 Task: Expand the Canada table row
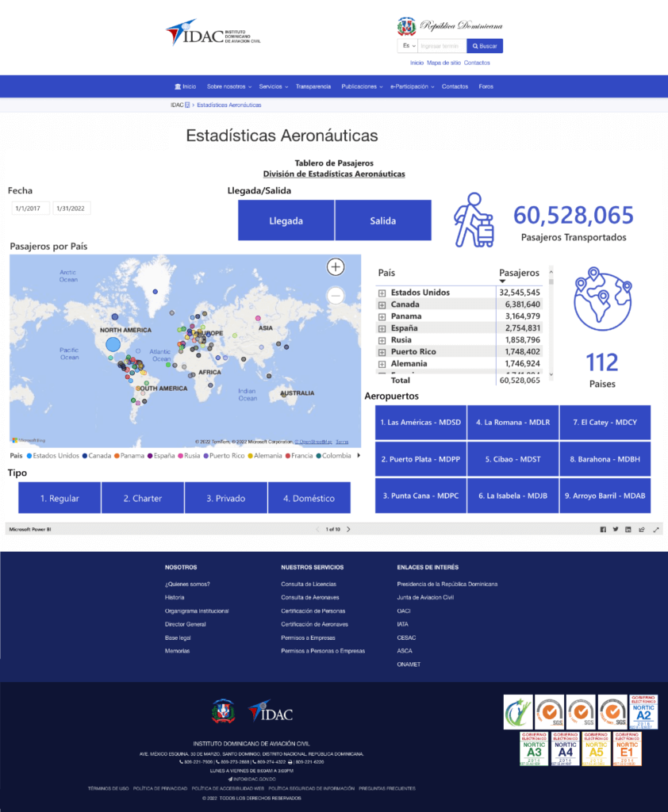pos(382,304)
